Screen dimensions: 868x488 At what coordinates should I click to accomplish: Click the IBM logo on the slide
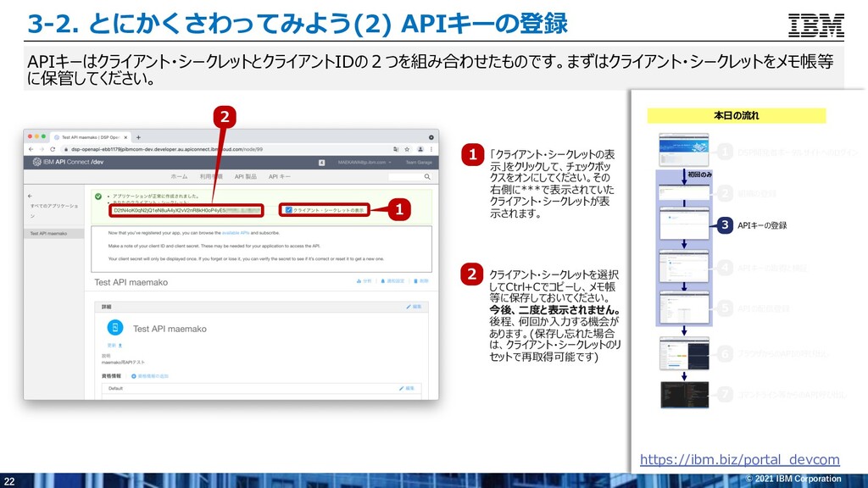click(x=816, y=25)
